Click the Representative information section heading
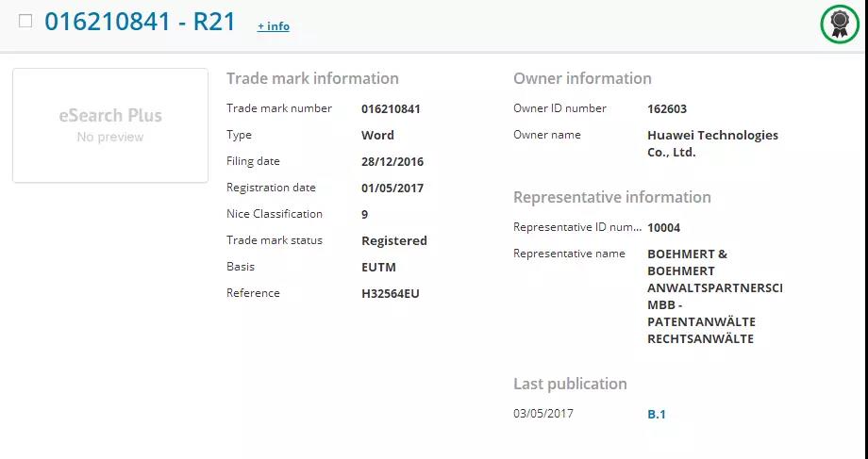 [x=612, y=197]
